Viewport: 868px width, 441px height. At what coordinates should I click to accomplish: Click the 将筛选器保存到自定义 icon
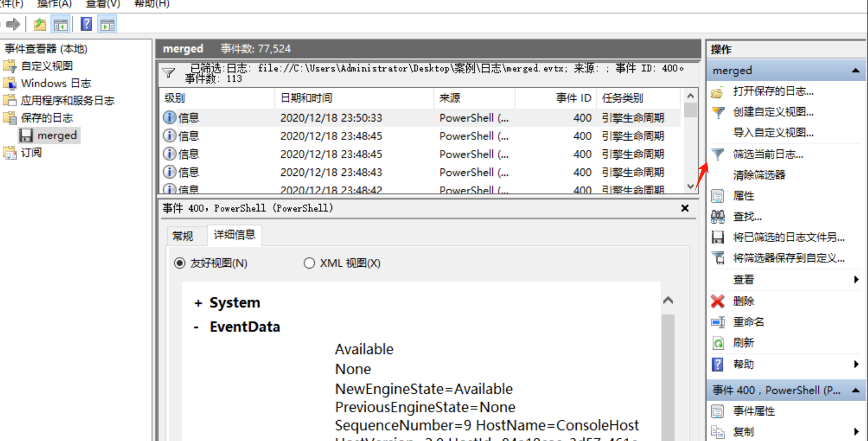point(718,258)
